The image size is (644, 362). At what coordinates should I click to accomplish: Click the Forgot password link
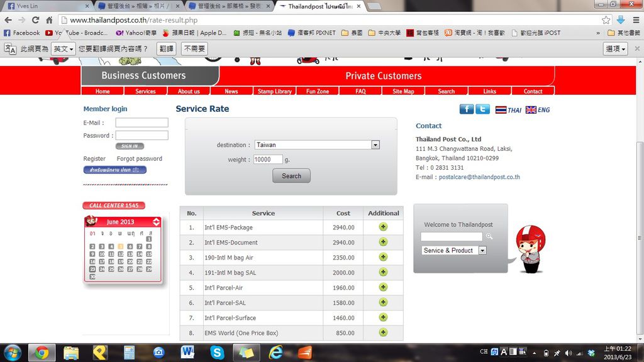[x=139, y=159]
